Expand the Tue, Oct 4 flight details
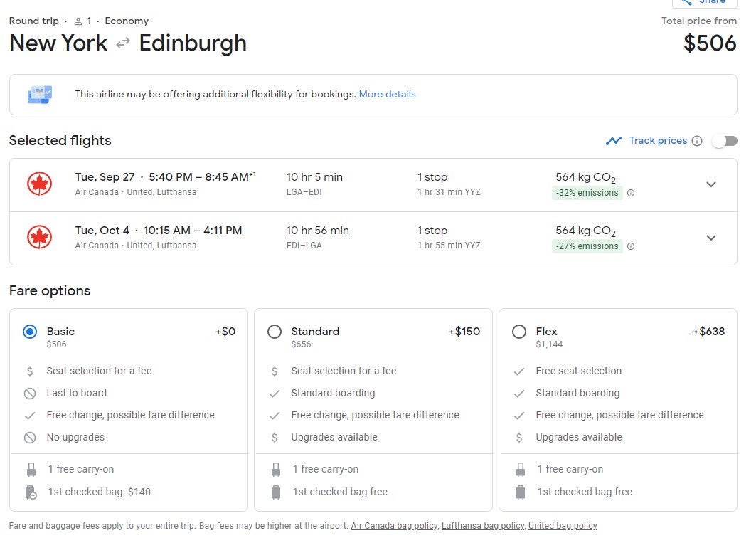 coord(710,238)
